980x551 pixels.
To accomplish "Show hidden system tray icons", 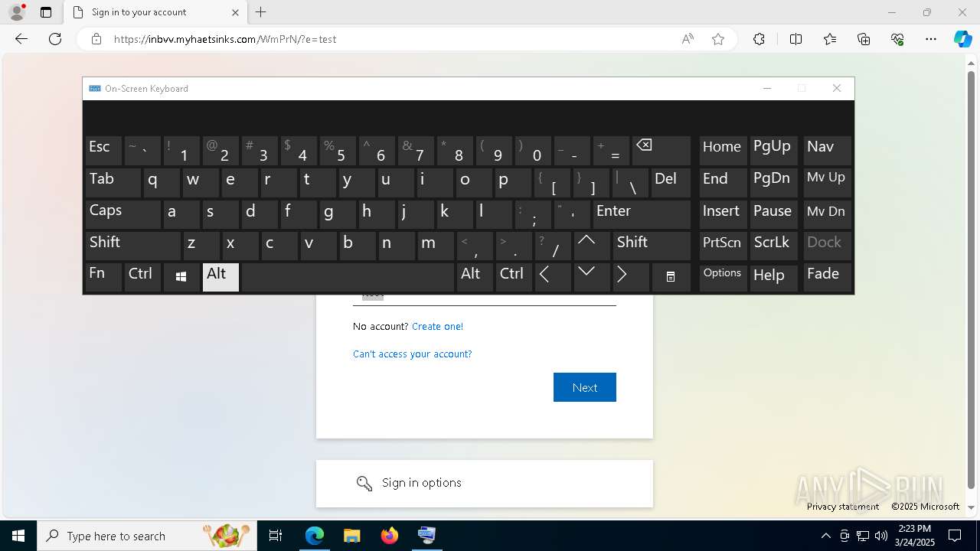I will [x=825, y=536].
